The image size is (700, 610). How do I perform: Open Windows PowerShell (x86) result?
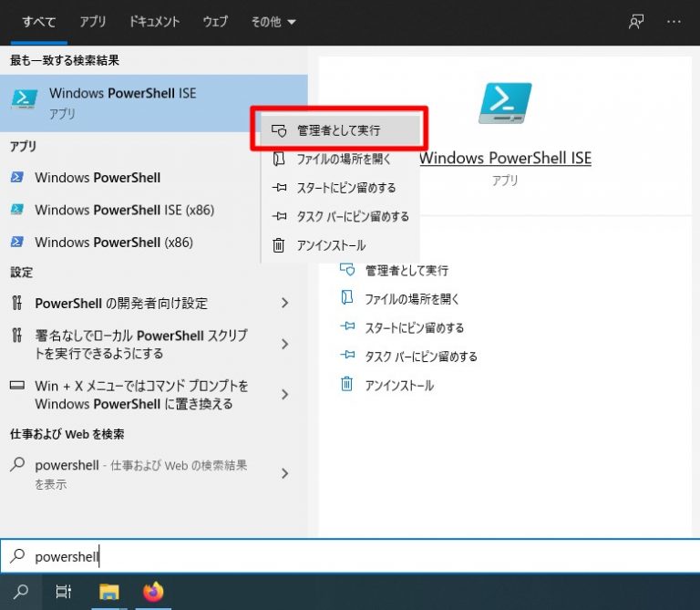tap(129, 242)
